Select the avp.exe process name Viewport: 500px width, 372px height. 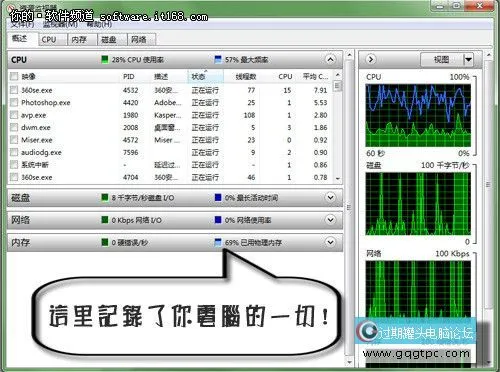pyautogui.click(x=34, y=115)
